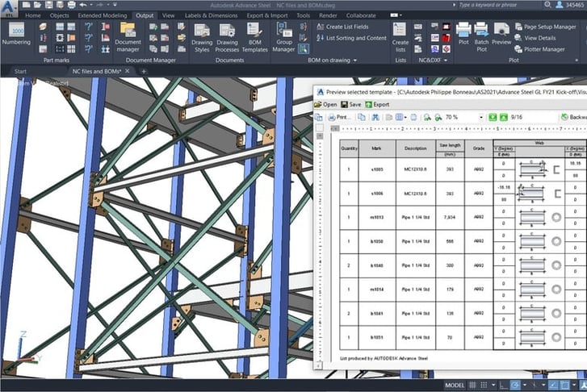
Task: Click the keyword search input field
Action: coord(498,5)
